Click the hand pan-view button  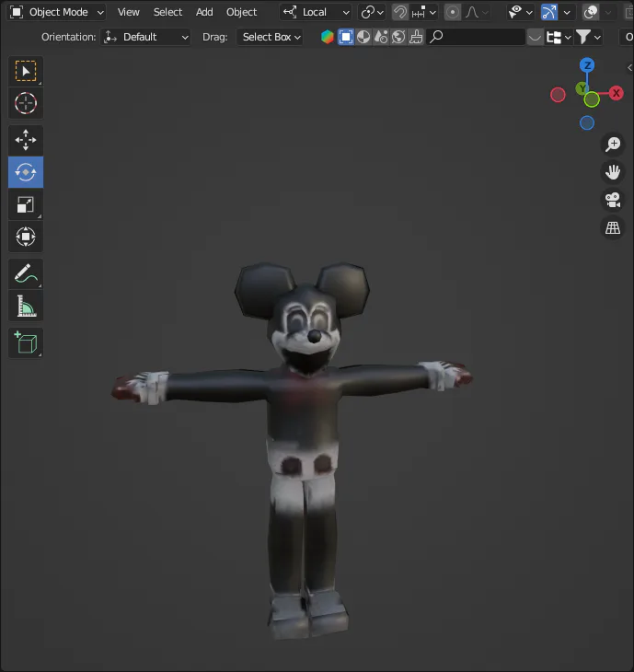click(x=613, y=172)
